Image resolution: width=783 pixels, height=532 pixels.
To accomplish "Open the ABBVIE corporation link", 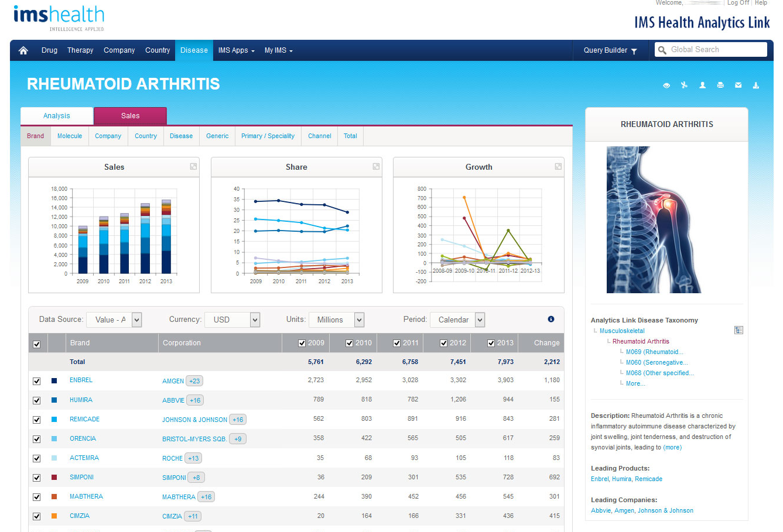I will pos(173,400).
